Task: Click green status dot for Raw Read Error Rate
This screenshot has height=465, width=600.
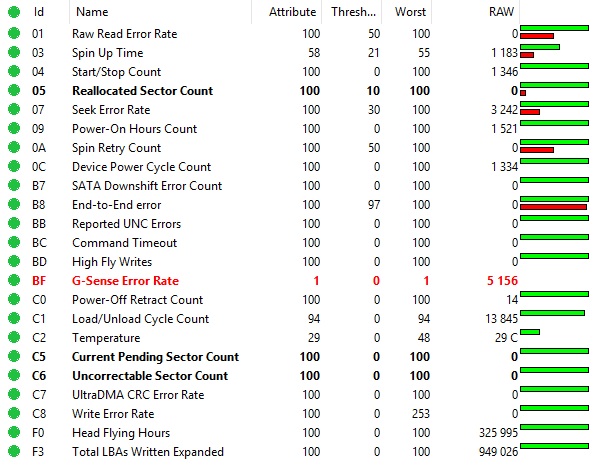Action: 14,33
